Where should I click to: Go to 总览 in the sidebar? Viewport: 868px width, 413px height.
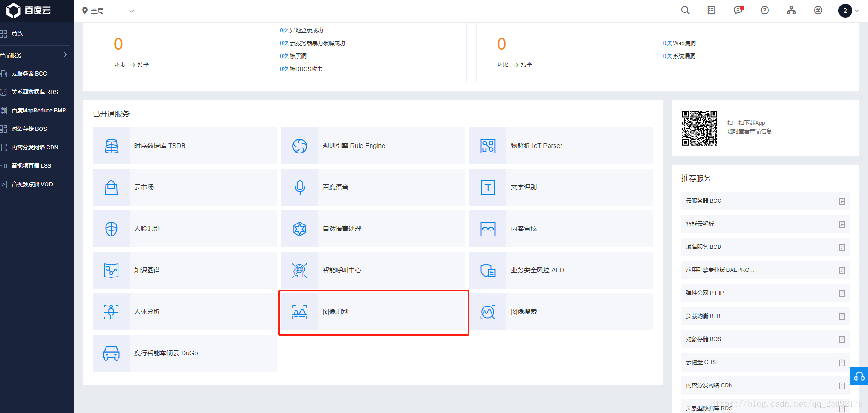[37, 34]
